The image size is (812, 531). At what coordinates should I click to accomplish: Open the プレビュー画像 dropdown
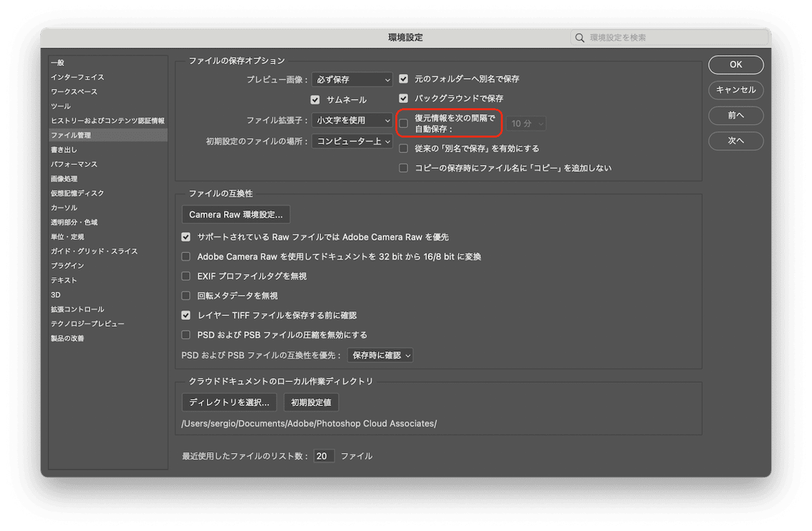click(x=352, y=79)
